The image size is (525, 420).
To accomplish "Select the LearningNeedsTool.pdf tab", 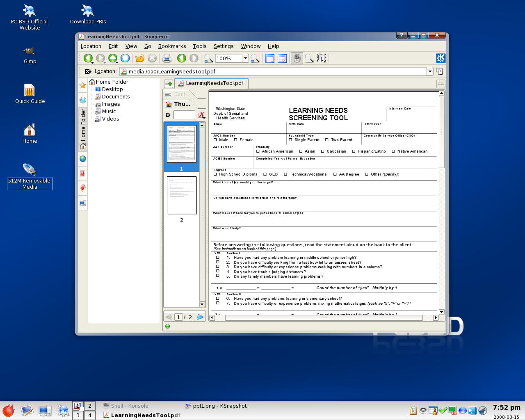I will 211,83.
